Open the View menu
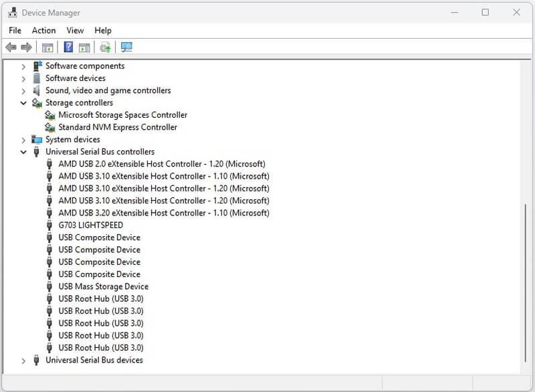 click(x=75, y=30)
